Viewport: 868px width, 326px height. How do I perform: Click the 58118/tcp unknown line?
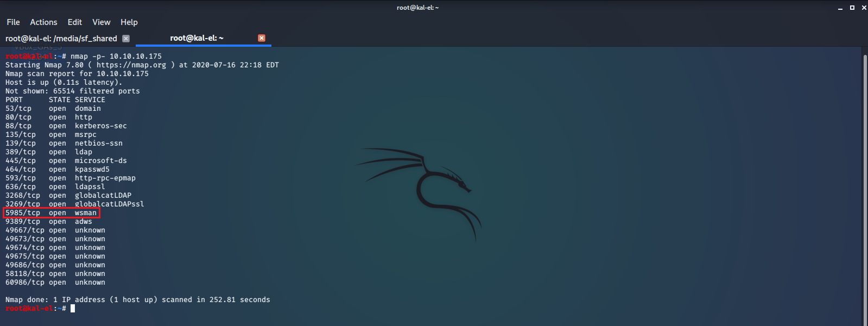click(x=55, y=274)
